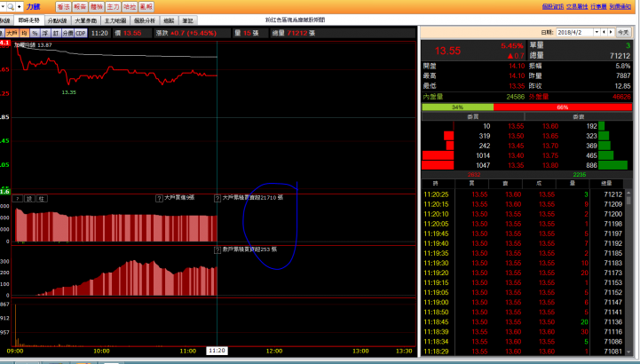640x364 pixels.
Task: Click the 內盤量 value 24586
Action: coord(515,97)
